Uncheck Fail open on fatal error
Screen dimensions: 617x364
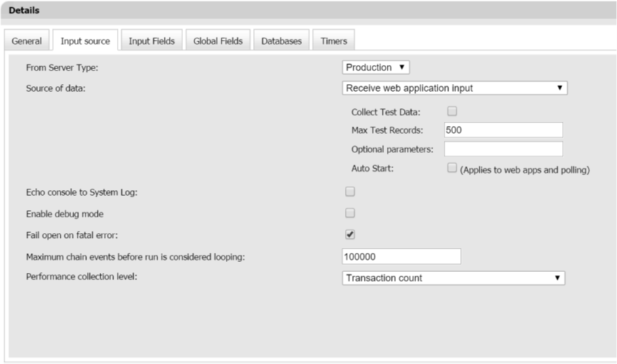pyautogui.click(x=350, y=234)
